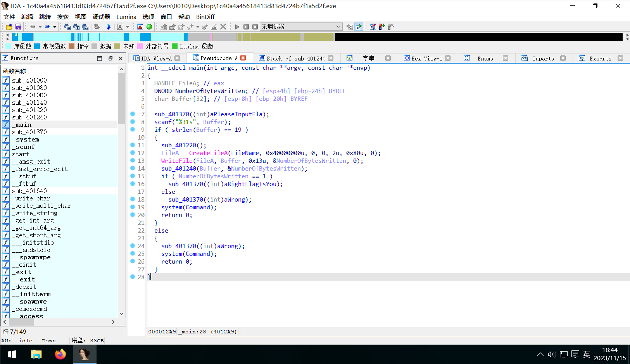This screenshot has height=364, width=630.
Task: Close the Pseudocode-A tab
Action: 243,58
